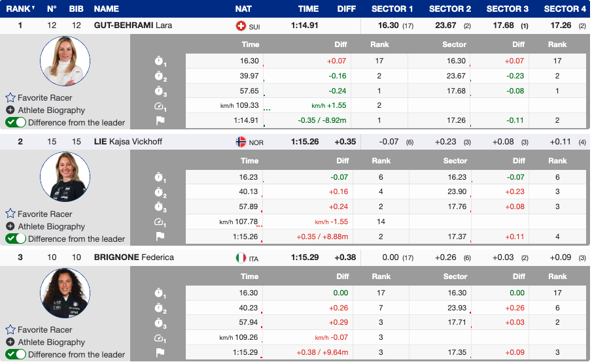Click the SECTOR 1 column header
This screenshot has height=364, width=592.
[x=392, y=9]
